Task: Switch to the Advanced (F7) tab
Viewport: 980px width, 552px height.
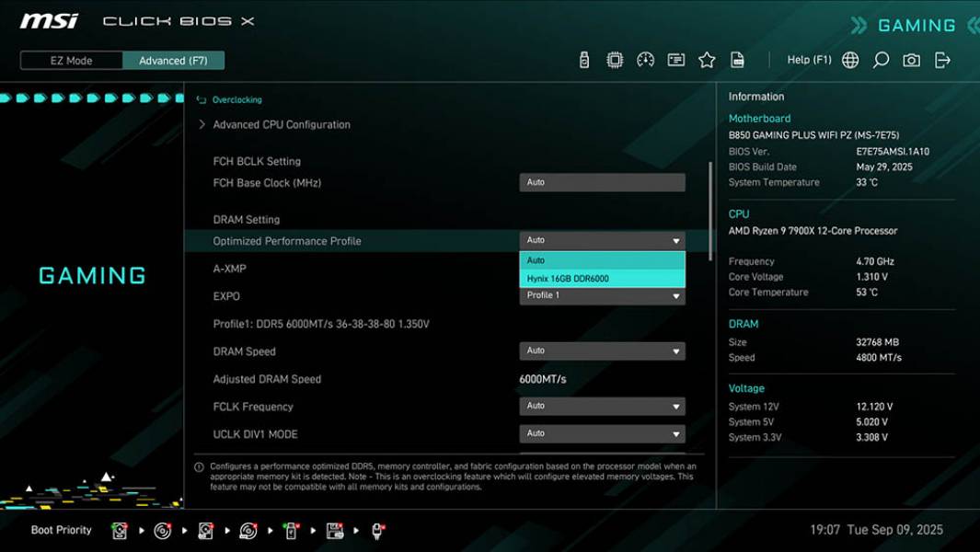Action: click(x=174, y=60)
